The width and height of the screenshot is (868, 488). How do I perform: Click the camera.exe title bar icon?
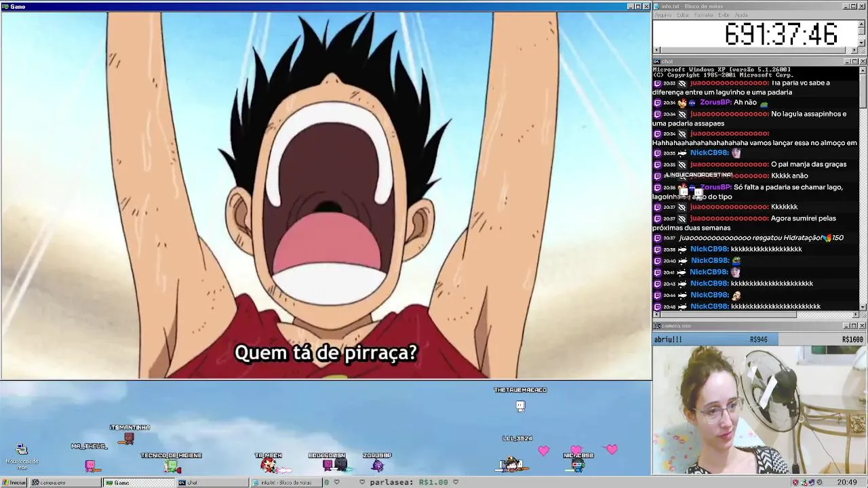point(657,326)
